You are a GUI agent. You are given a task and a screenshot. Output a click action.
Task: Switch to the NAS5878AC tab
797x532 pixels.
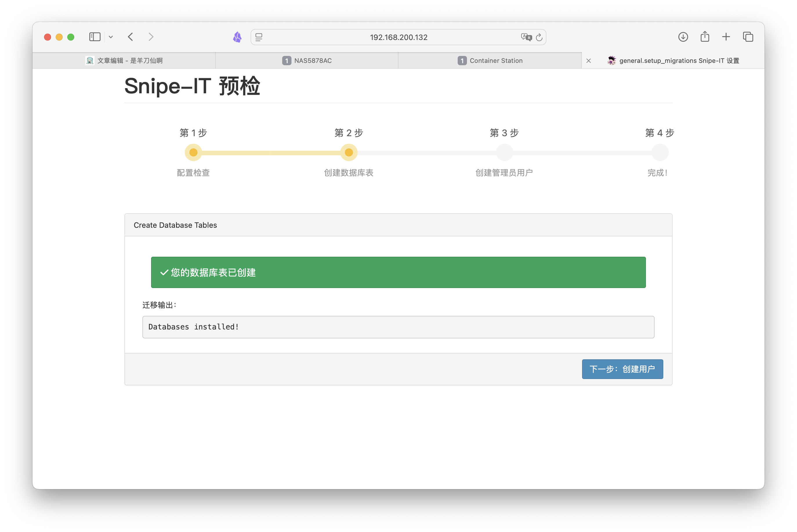point(307,60)
